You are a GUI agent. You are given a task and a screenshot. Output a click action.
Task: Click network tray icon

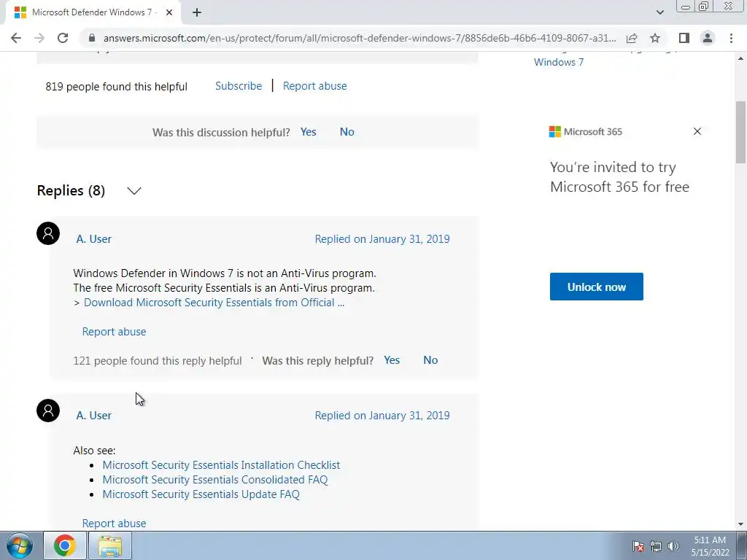pyautogui.click(x=656, y=546)
